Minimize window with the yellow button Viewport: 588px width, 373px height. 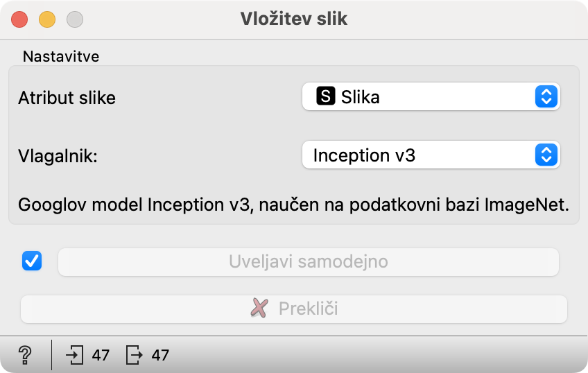(47, 19)
